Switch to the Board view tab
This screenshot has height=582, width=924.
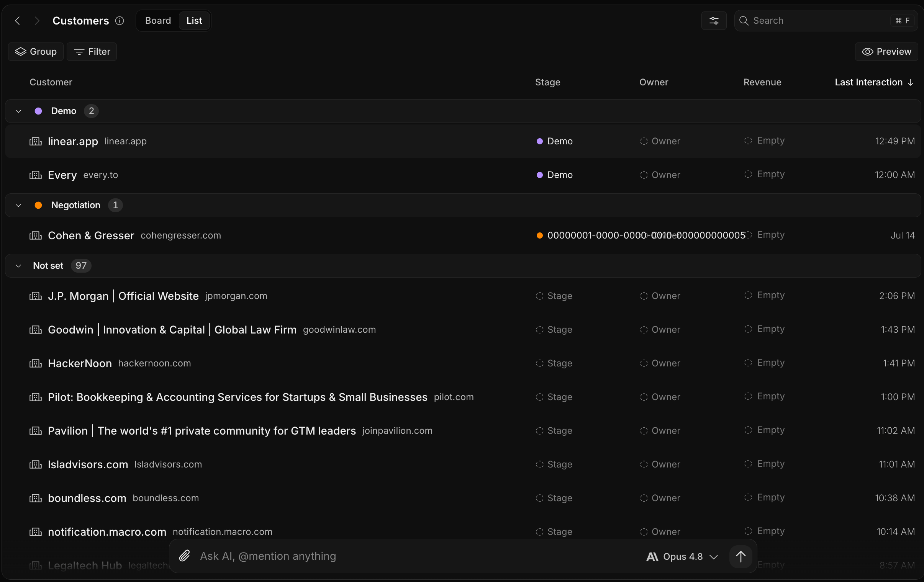coord(158,21)
